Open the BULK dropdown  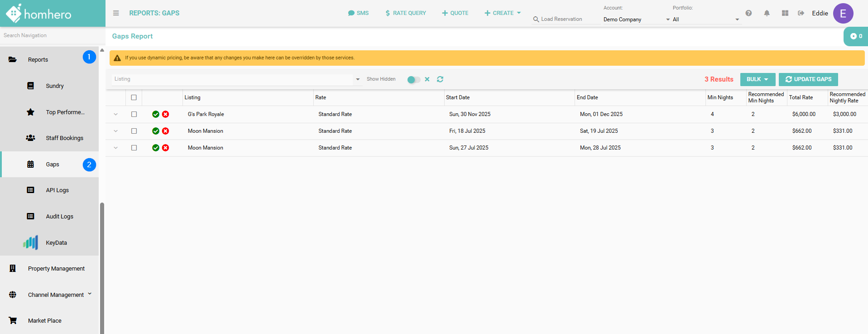pyautogui.click(x=758, y=79)
